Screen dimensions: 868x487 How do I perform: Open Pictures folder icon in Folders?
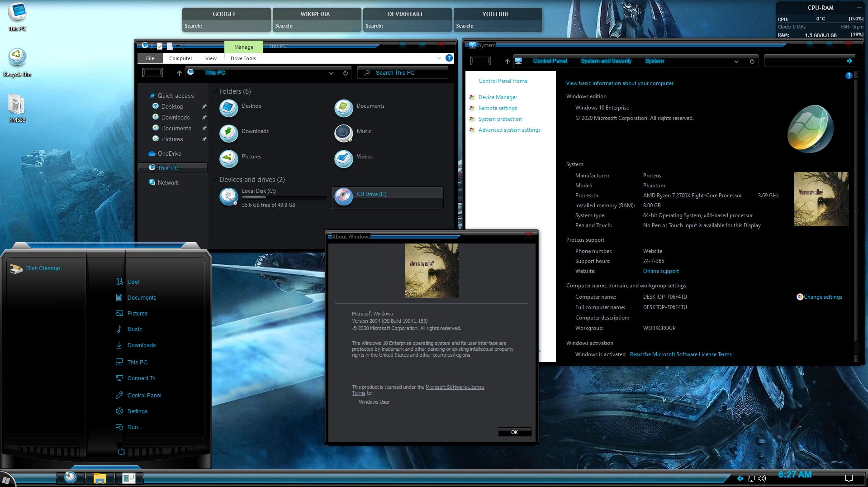(x=229, y=159)
